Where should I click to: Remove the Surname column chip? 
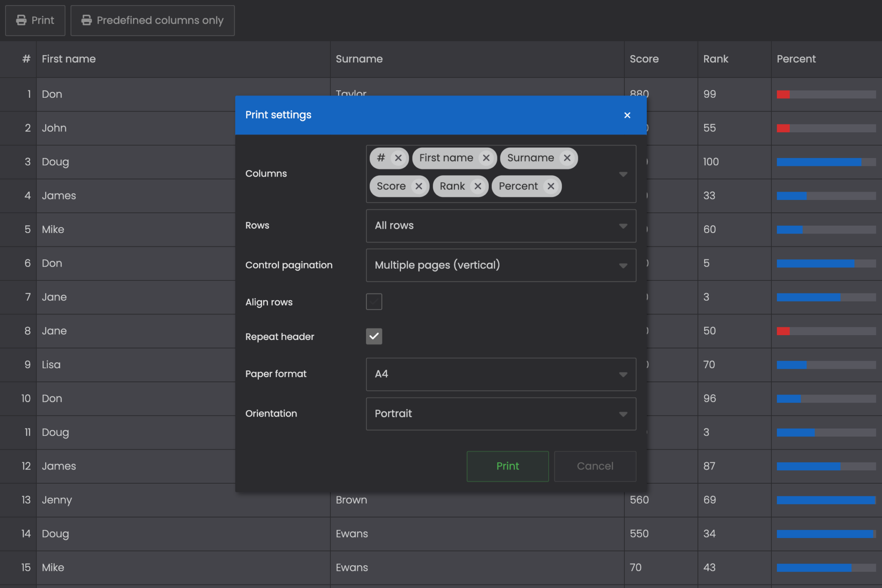point(567,158)
